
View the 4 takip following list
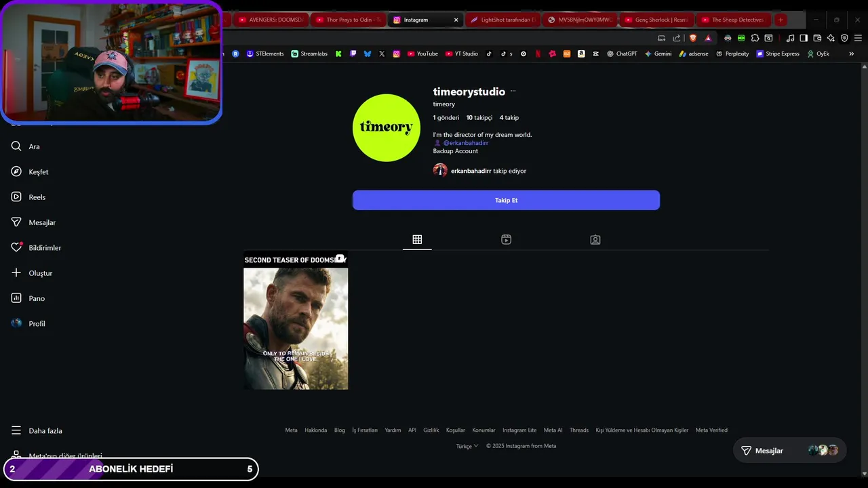click(x=509, y=118)
